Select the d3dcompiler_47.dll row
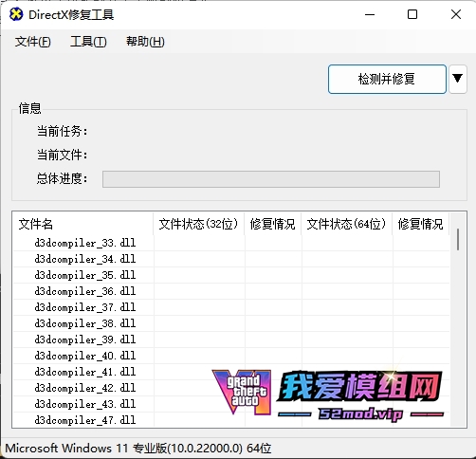 [x=231, y=420]
